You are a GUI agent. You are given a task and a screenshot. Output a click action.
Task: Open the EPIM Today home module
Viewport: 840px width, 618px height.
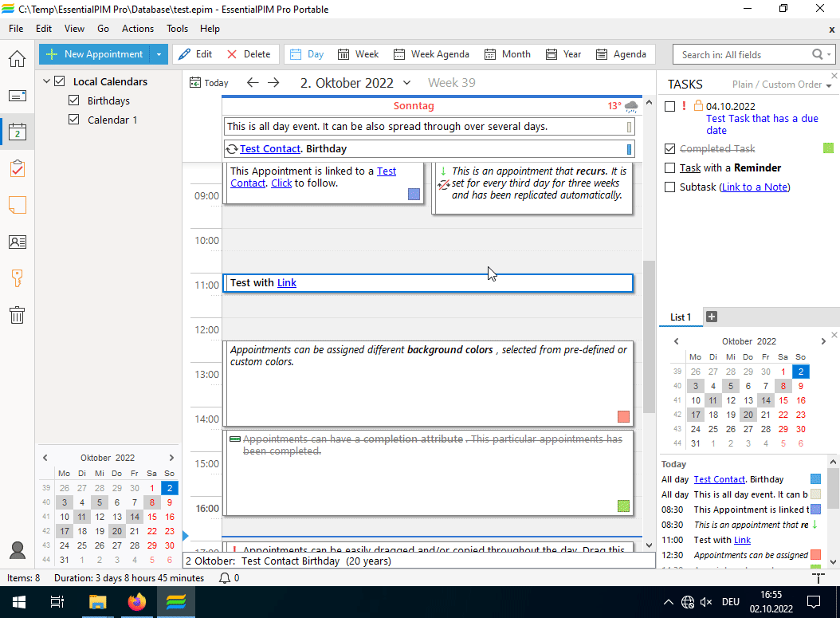(18, 58)
